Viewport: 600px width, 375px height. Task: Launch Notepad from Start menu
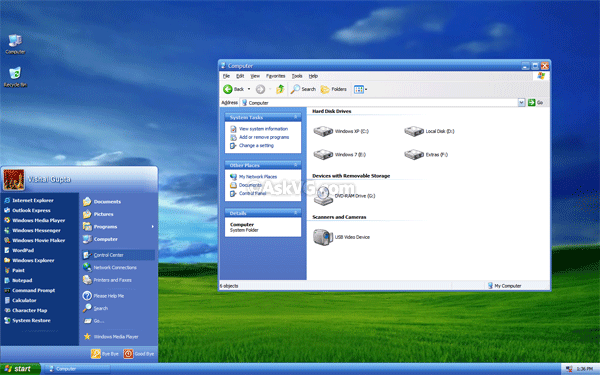pyautogui.click(x=18, y=280)
